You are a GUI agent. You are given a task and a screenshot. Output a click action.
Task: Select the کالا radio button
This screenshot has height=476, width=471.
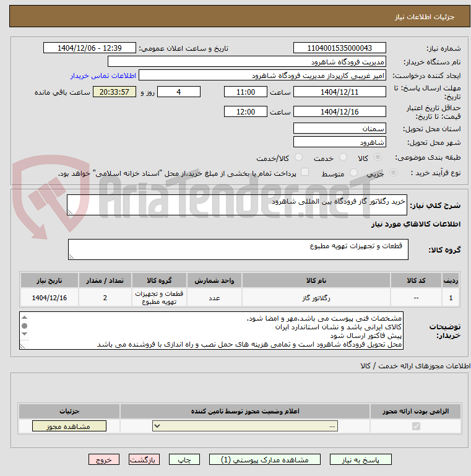pos(378,157)
